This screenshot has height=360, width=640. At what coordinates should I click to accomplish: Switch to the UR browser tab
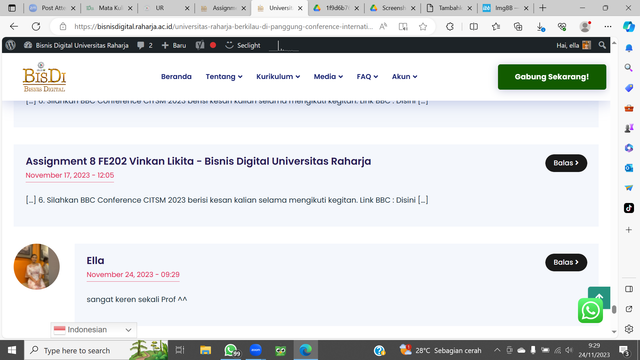pos(166,8)
